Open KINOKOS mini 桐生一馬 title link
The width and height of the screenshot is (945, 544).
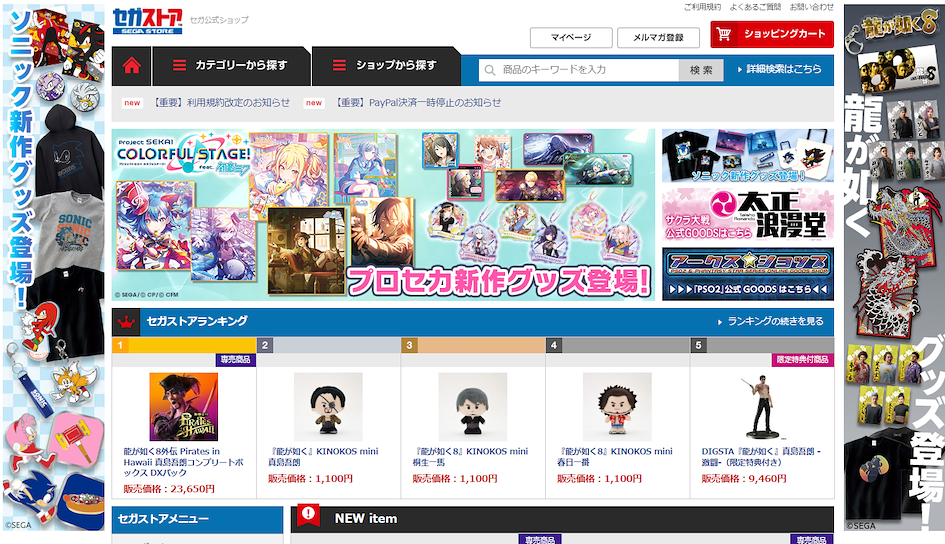coord(470,457)
